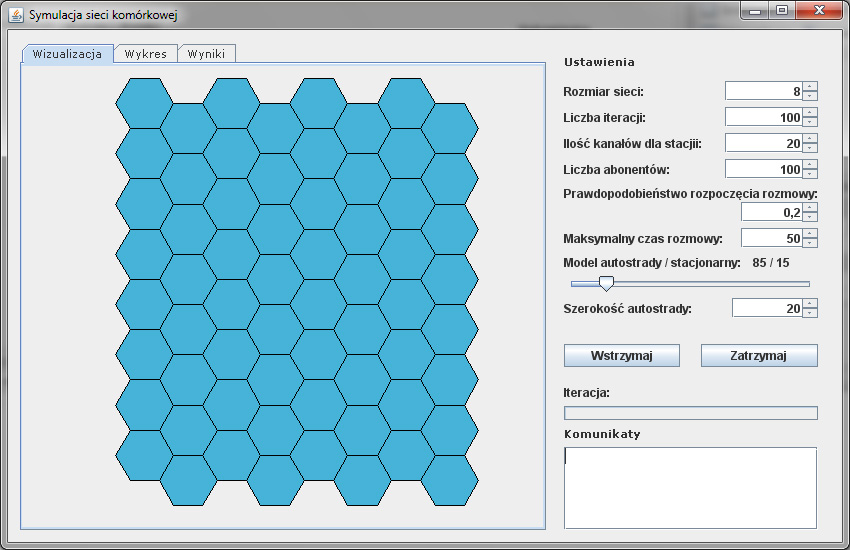
Task: Focus the Rozmiar sieci input field
Action: coord(763,91)
